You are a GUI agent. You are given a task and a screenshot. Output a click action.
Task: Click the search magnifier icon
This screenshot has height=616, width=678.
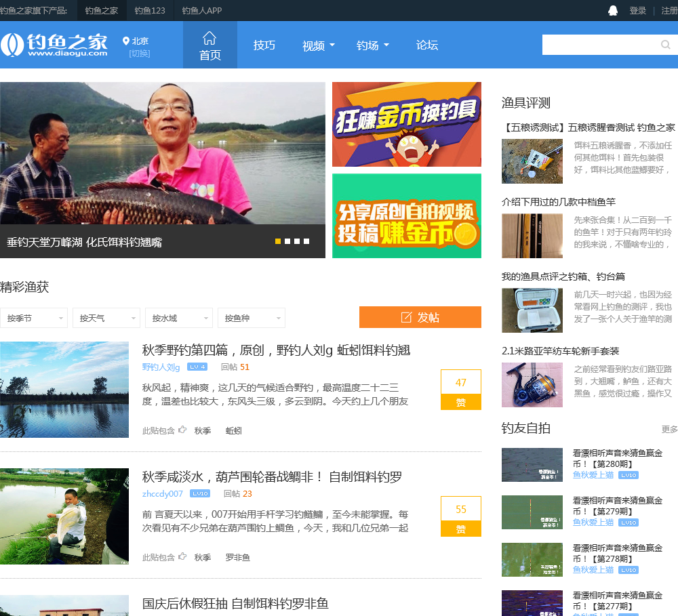(x=666, y=45)
